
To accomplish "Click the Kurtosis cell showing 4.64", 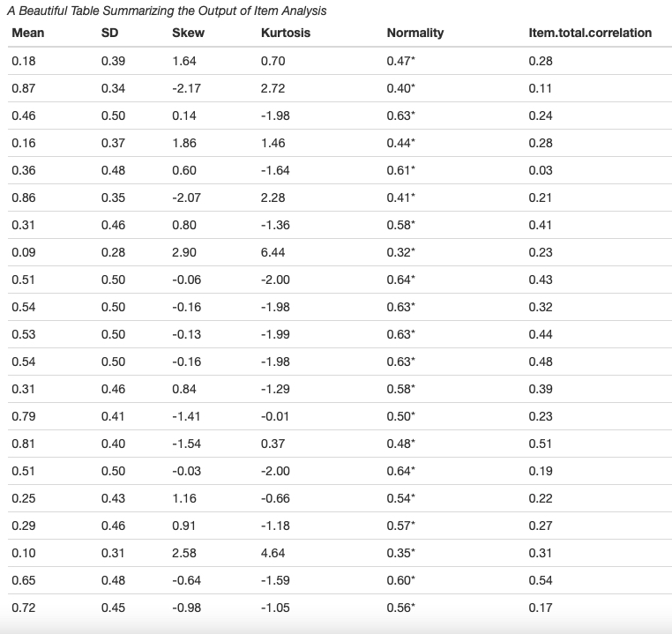I will pos(273,553).
